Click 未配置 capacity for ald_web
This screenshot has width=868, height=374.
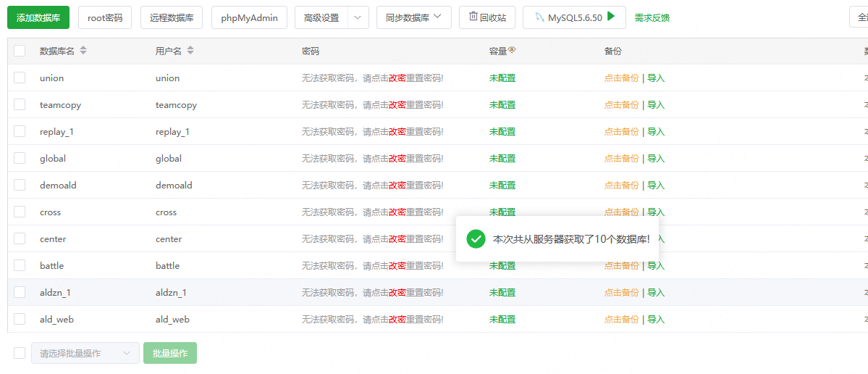[502, 320]
